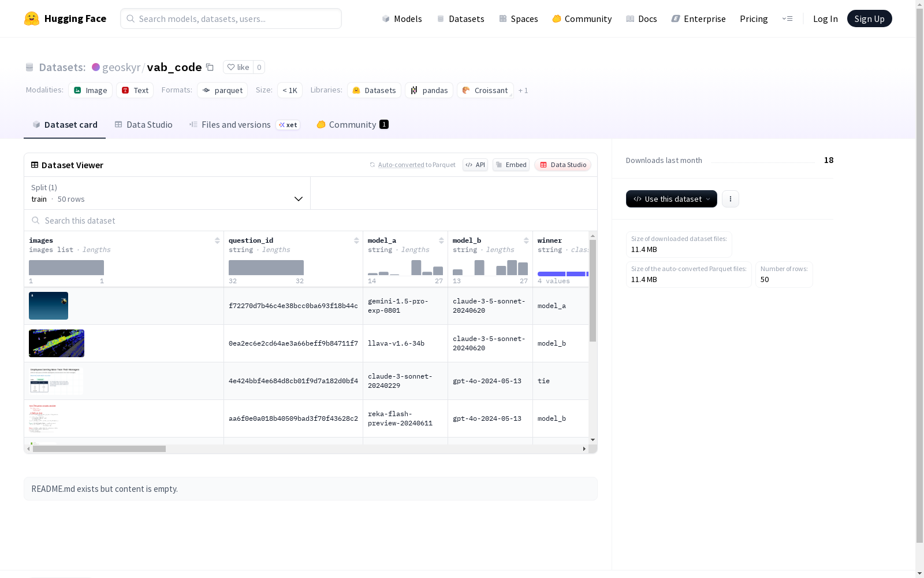Image resolution: width=924 pixels, height=578 pixels.
Task: Click the vertical scrollbar of the table
Action: 593,291
